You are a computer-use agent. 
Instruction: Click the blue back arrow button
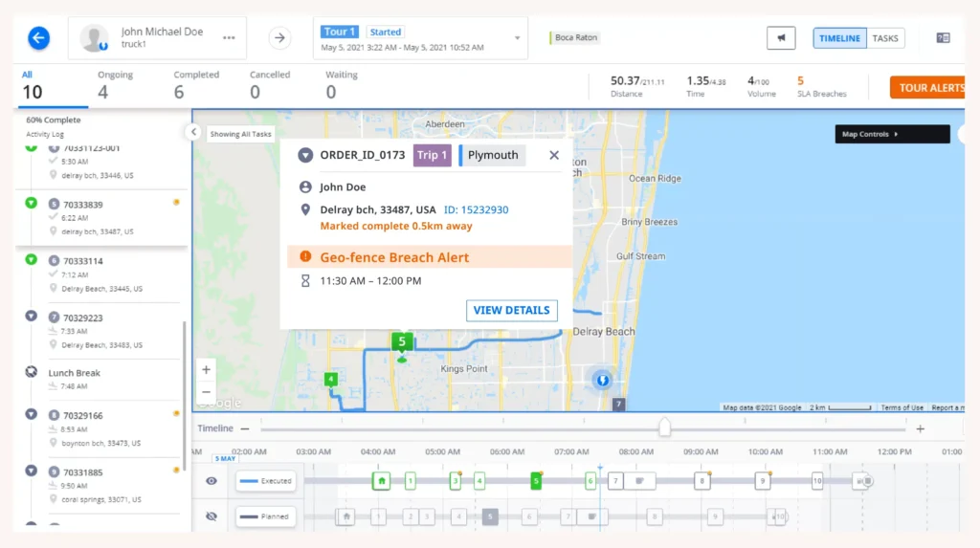pos(39,38)
